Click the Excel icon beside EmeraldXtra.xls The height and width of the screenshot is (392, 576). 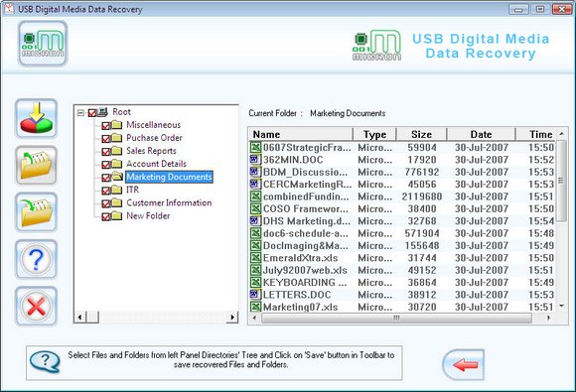pyautogui.click(x=255, y=258)
